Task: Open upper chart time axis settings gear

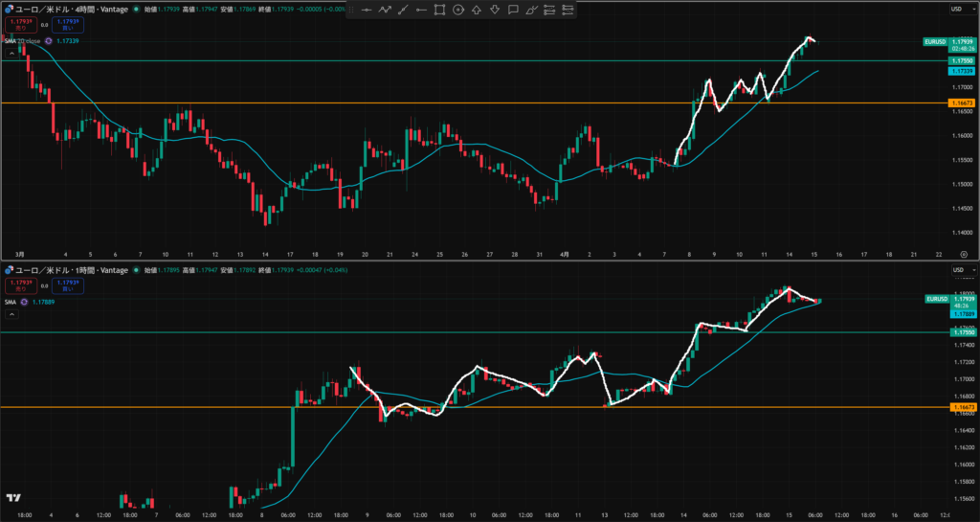Action: pyautogui.click(x=963, y=255)
